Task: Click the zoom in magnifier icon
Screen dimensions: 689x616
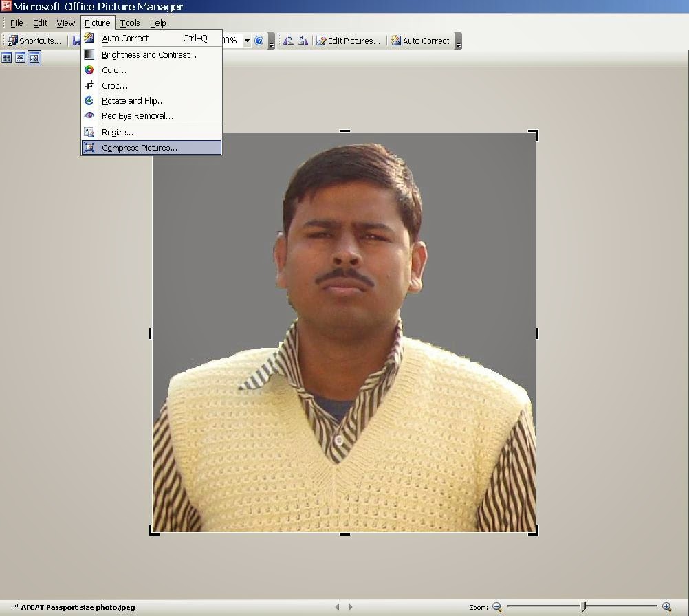Action: pyautogui.click(x=666, y=607)
